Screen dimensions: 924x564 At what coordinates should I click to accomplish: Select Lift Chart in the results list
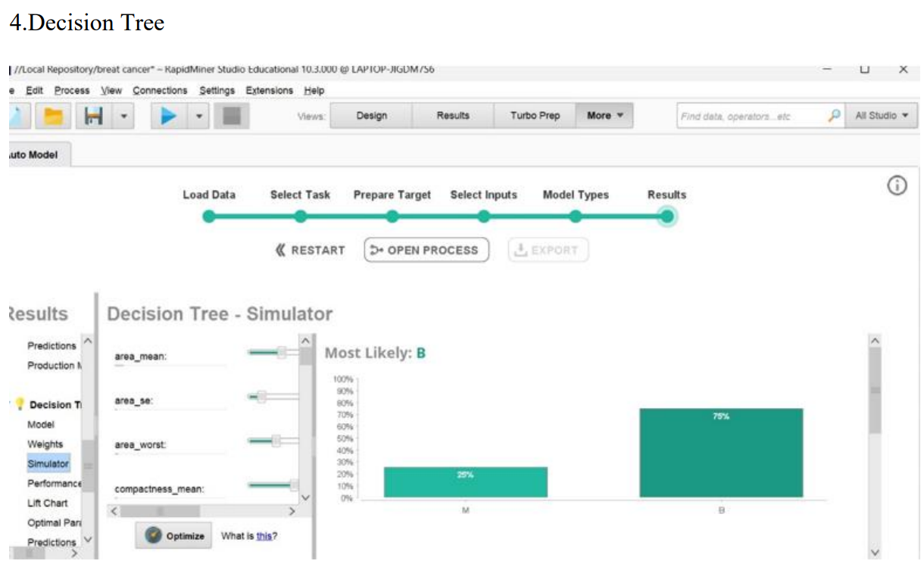(48, 503)
